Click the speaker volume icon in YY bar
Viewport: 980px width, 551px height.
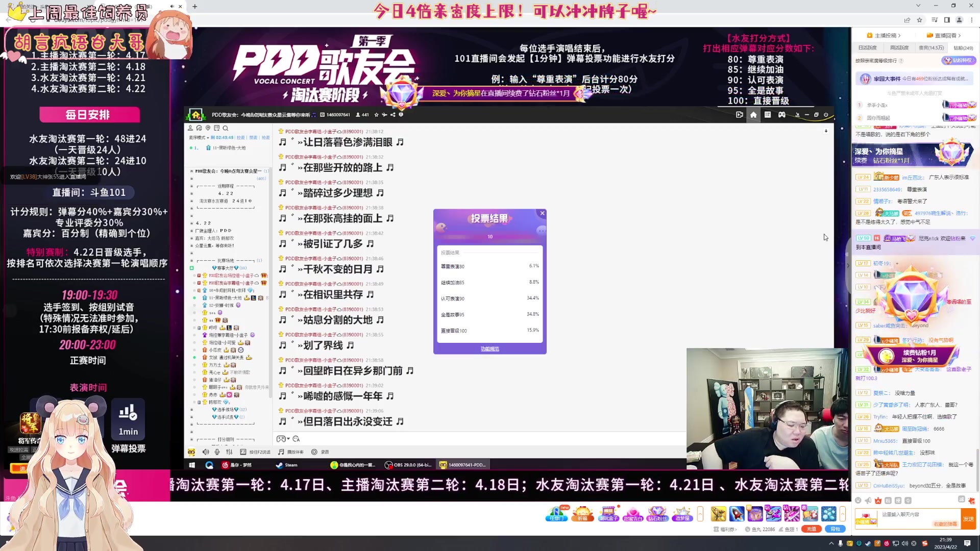(206, 452)
